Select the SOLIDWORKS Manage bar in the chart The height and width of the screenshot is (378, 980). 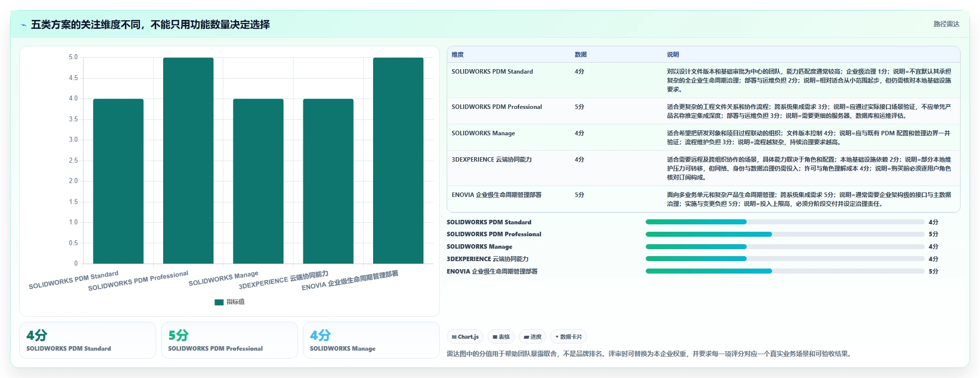(x=258, y=181)
